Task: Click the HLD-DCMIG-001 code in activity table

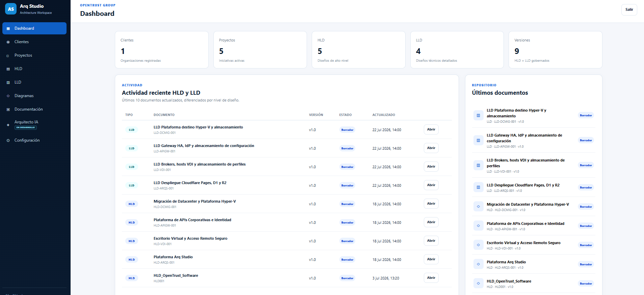Action: pos(165,207)
